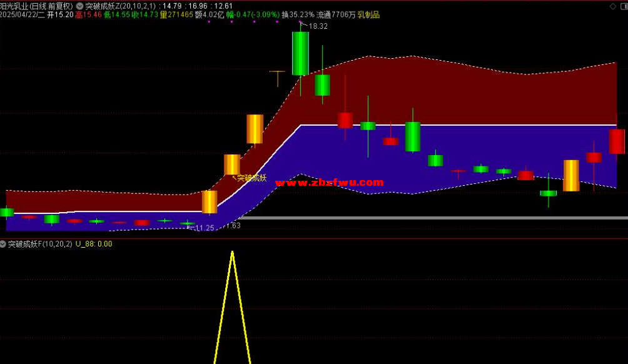
Task: Open the 突破成妖Z indicator dropdown arrow
Action: point(79,6)
